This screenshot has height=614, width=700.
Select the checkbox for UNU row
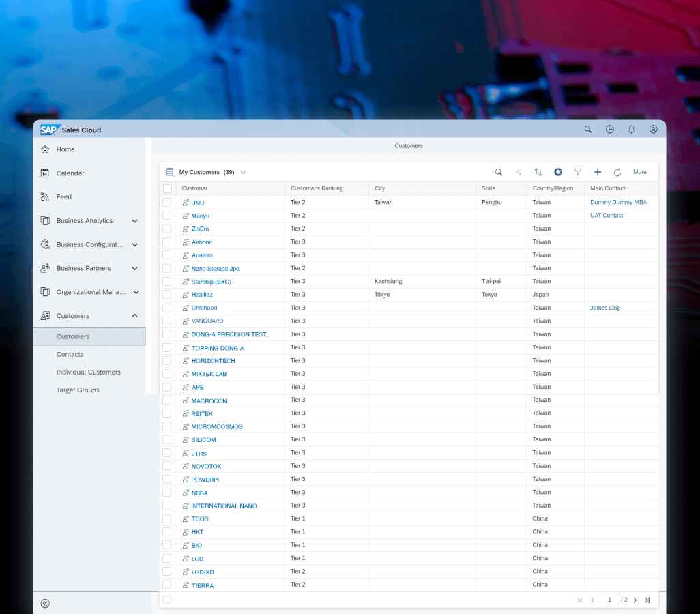pyautogui.click(x=167, y=203)
